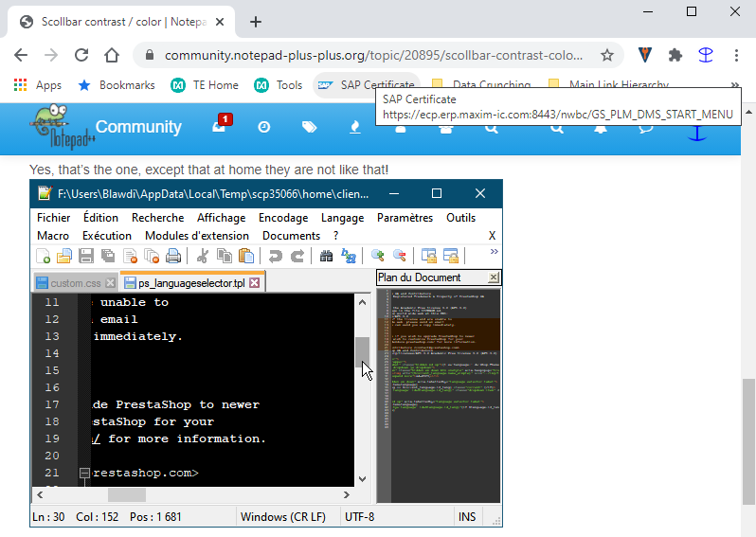Click the Redo arrow icon
This screenshot has width=756, height=537.
tap(297, 256)
